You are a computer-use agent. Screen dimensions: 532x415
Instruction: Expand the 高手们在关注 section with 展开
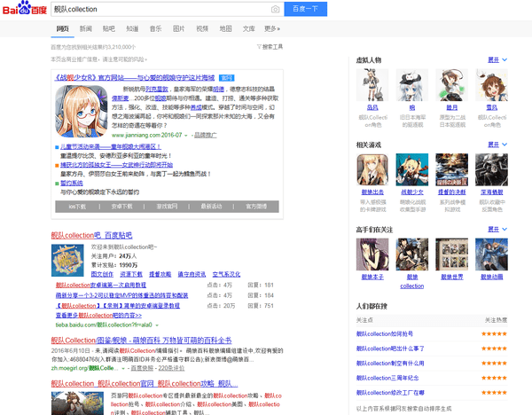tap(497, 230)
